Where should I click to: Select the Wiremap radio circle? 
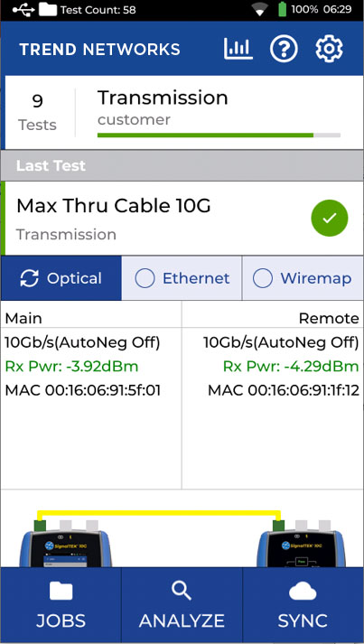coord(263,278)
